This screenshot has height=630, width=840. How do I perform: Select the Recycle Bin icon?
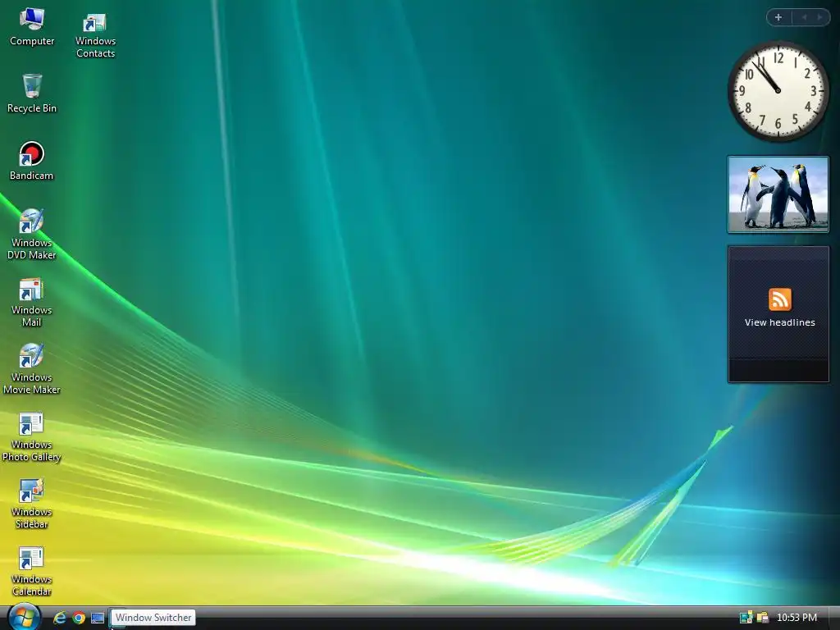point(32,94)
